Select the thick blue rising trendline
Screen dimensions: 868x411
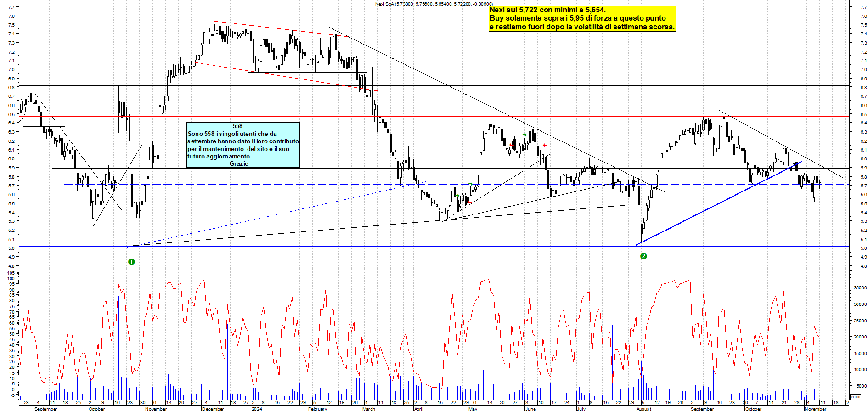click(719, 203)
